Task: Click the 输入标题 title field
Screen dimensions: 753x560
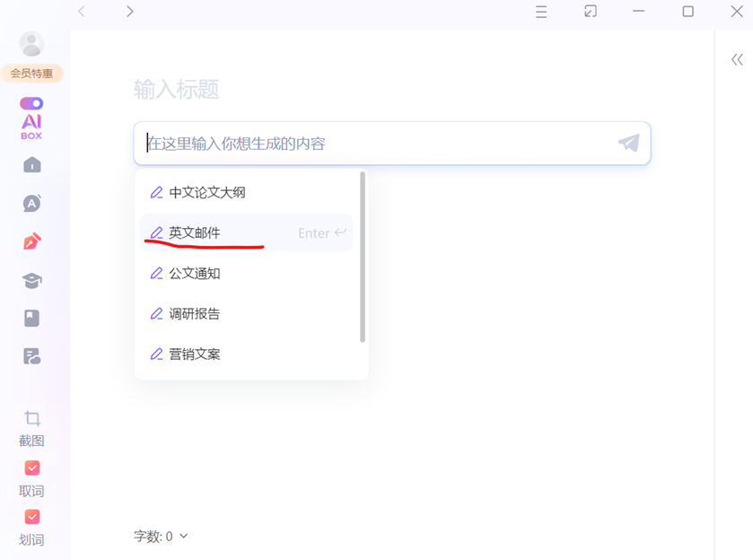Action: (177, 90)
